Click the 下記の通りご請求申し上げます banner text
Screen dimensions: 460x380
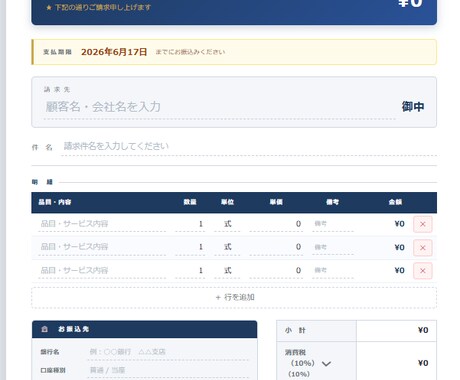click(x=103, y=7)
